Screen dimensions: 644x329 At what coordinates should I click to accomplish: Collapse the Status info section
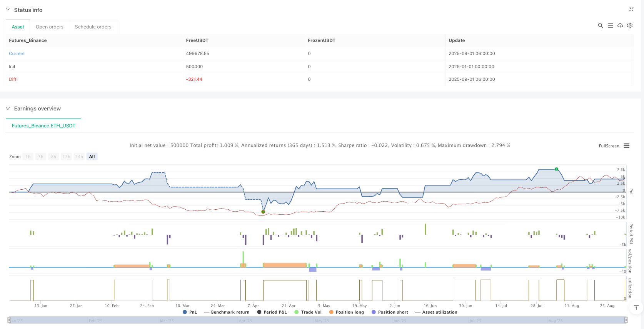(8, 10)
